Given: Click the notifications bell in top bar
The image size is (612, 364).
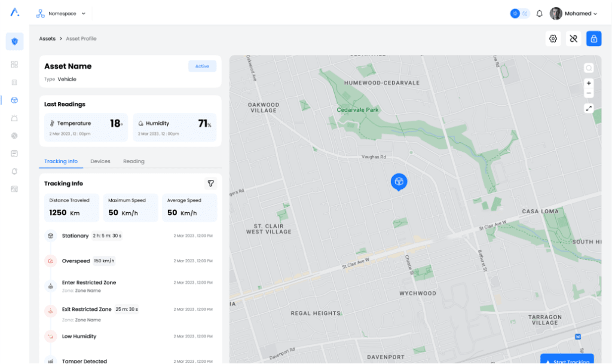Looking at the screenshot, I should (539, 14).
